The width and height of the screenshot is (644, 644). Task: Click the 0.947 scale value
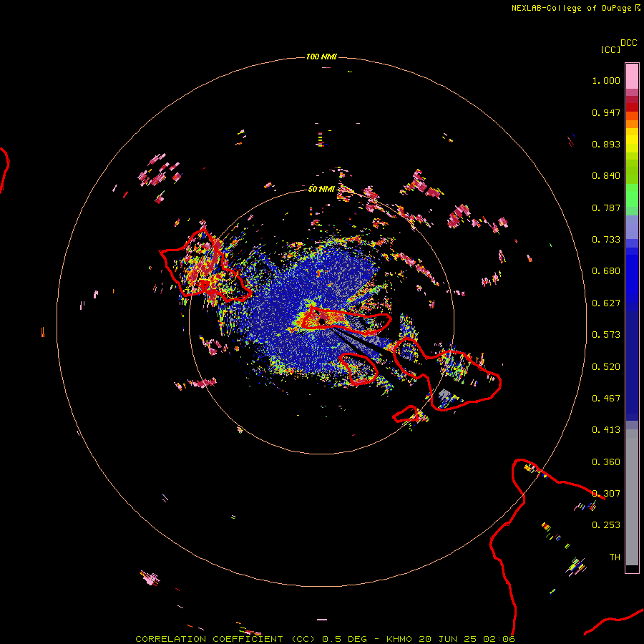point(606,112)
